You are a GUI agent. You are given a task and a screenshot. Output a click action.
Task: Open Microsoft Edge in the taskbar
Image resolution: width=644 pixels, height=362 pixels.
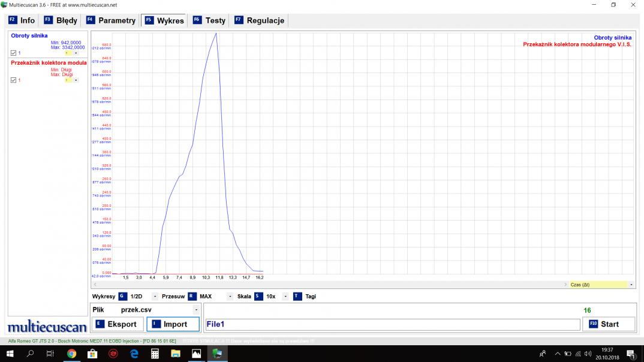point(134,354)
